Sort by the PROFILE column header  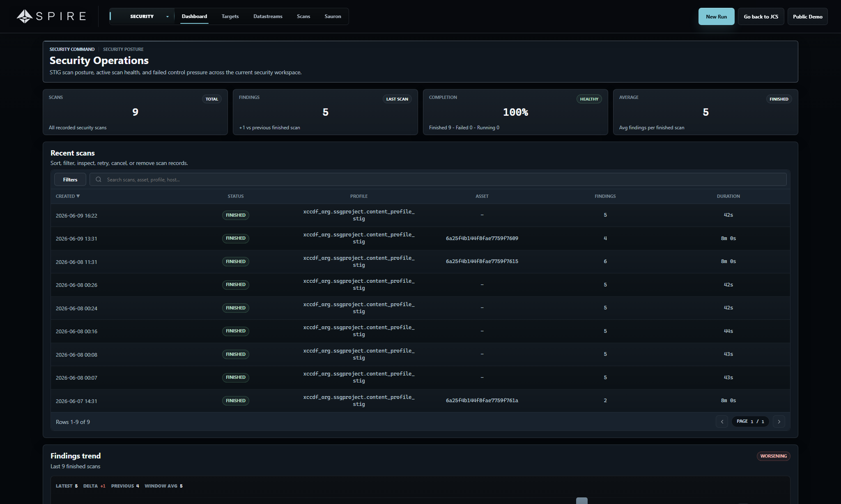coord(359,196)
